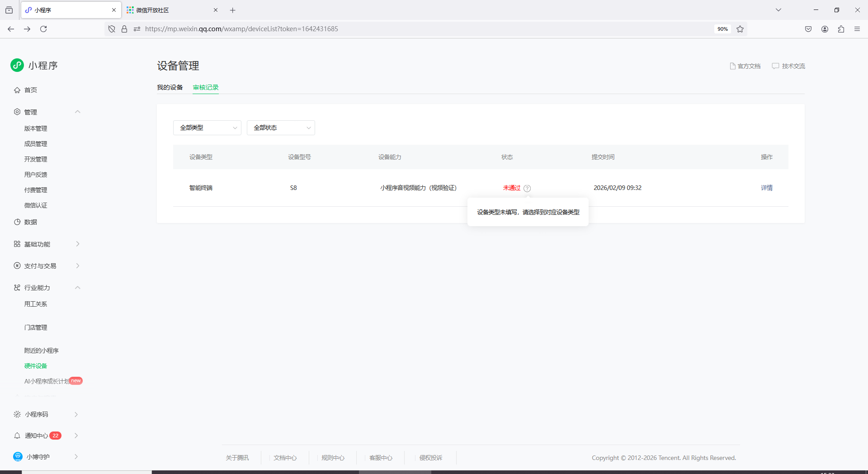868x474 pixels.
Task: Open the 全部类型 filter dropdown
Action: pyautogui.click(x=207, y=128)
